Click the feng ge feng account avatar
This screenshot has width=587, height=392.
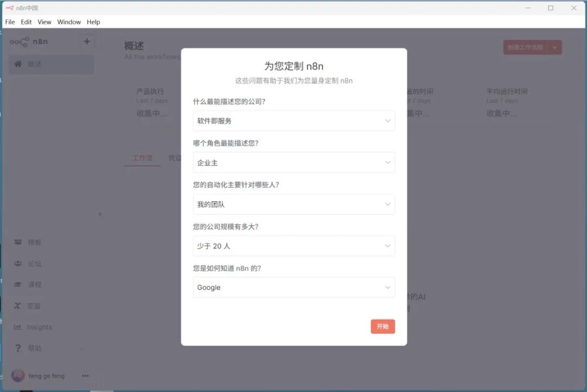[17, 375]
